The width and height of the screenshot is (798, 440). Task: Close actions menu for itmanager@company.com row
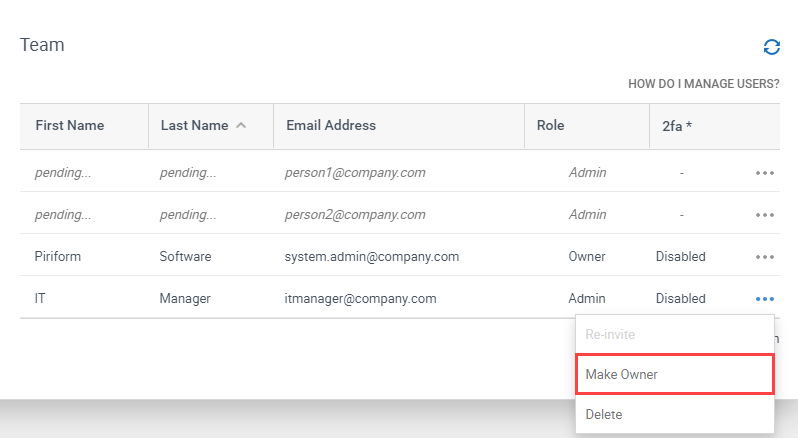(x=764, y=299)
